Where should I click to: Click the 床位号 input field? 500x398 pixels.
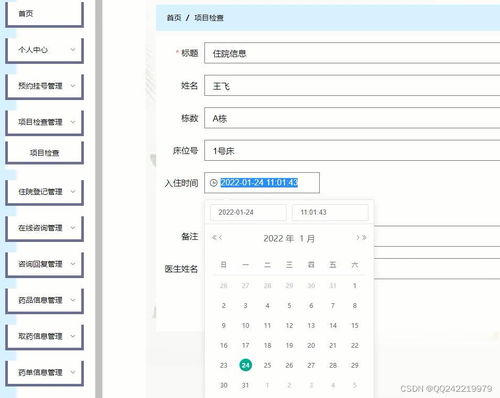tap(352, 150)
